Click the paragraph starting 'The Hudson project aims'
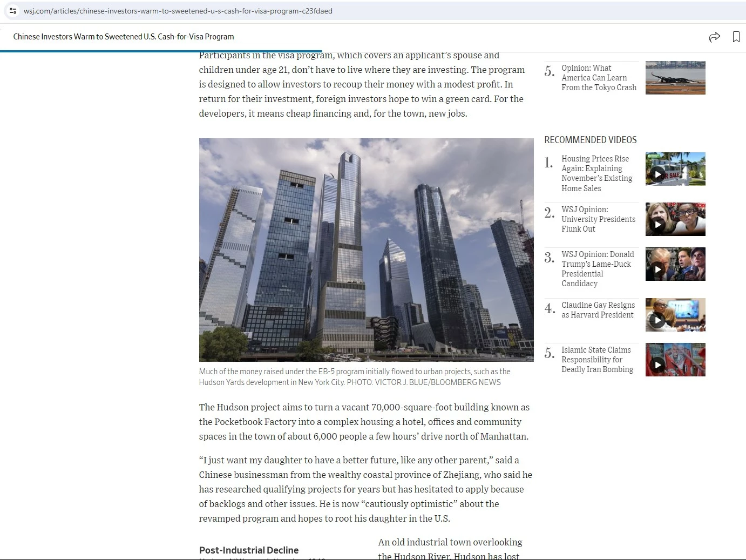 (x=364, y=422)
